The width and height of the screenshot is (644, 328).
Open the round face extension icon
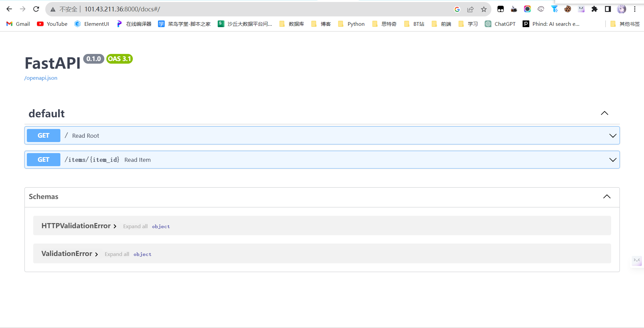click(x=541, y=9)
